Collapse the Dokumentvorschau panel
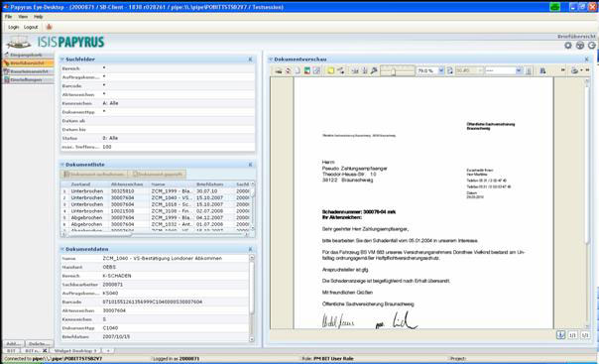599x364 pixels. pos(271,60)
